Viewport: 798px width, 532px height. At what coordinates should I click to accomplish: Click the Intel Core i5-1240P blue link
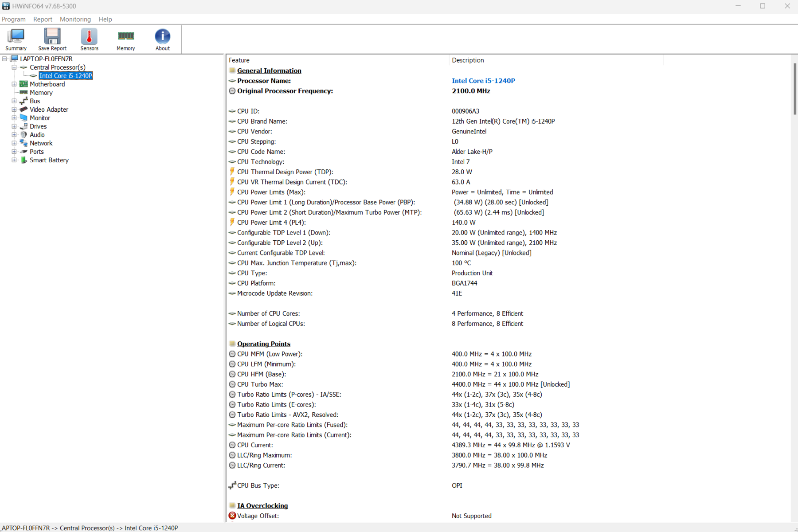[483, 81]
